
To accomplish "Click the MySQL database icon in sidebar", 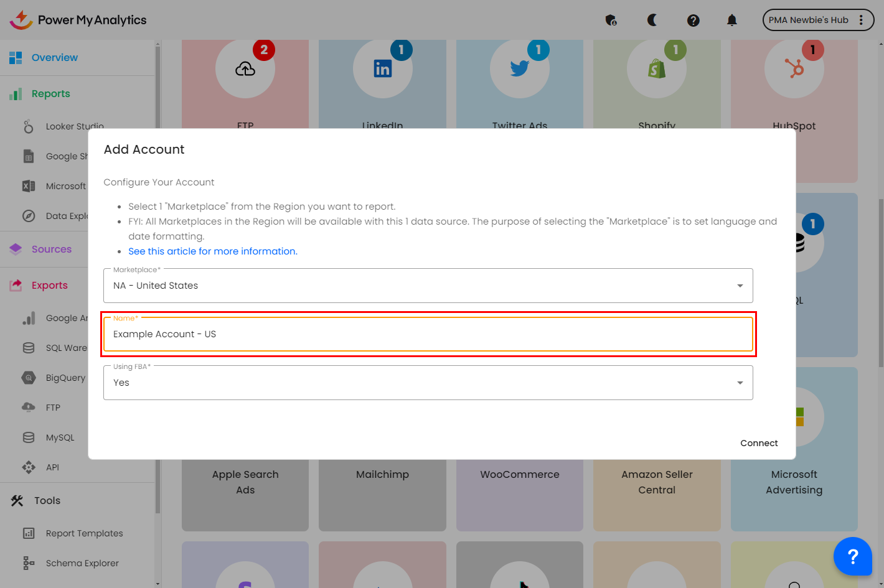I will click(29, 437).
